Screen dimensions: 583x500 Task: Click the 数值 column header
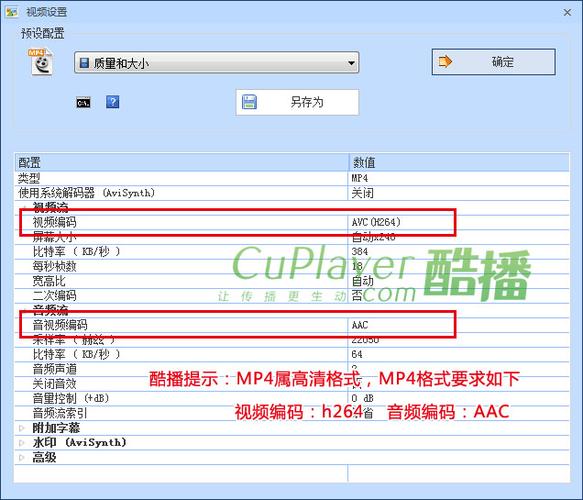[x=459, y=162]
